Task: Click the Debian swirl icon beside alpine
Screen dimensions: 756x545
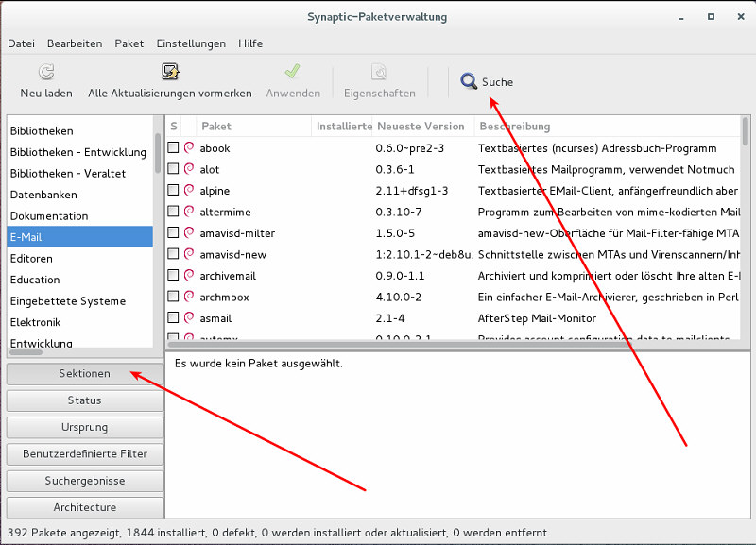Action: 189,191
